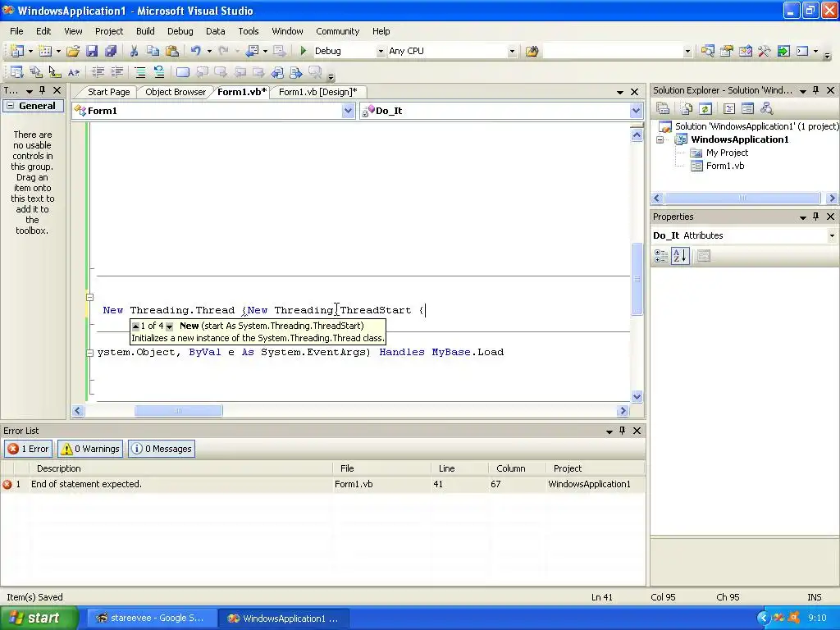
Task: Click the Undo arrow icon
Action: coord(195,51)
